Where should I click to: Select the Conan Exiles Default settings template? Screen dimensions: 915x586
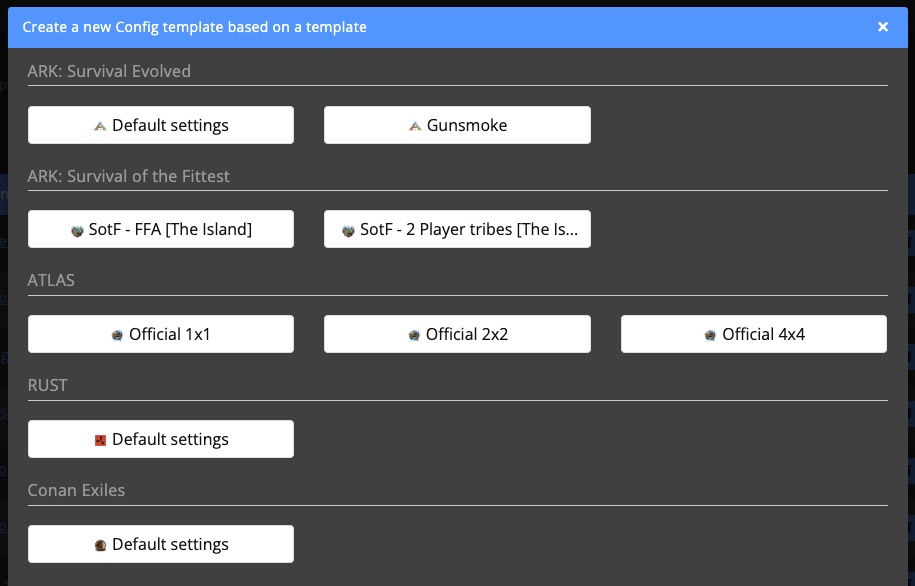click(x=160, y=543)
